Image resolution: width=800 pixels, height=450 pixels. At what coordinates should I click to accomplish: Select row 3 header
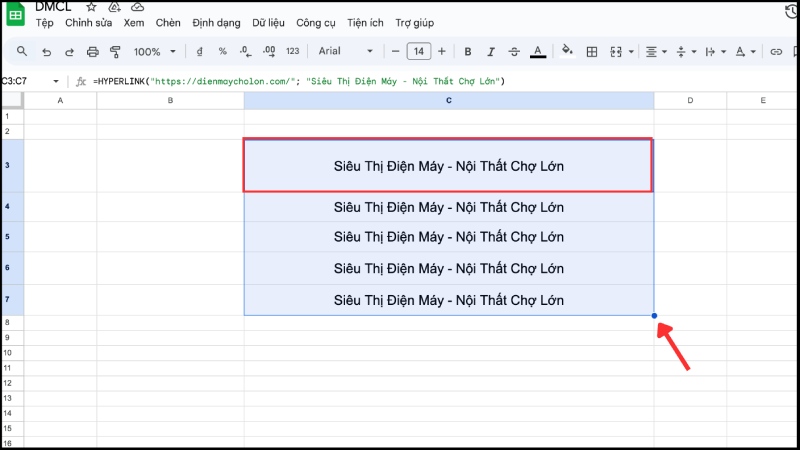click(12, 165)
